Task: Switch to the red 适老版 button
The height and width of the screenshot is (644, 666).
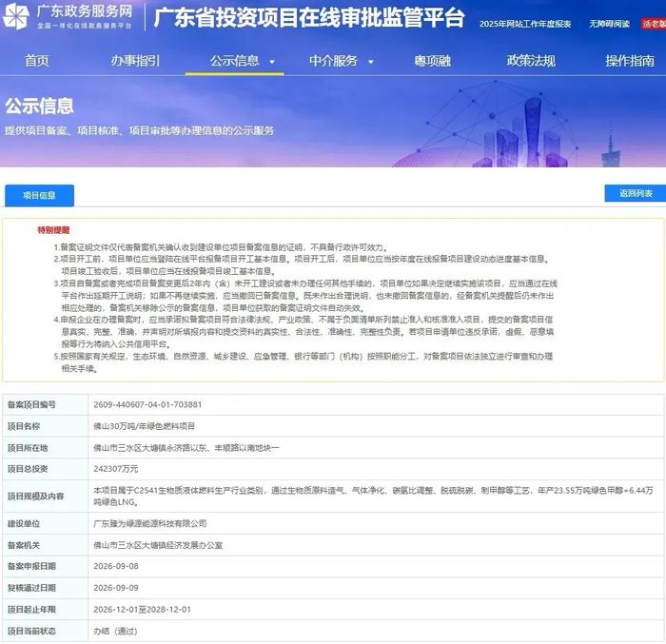Action: tap(654, 24)
